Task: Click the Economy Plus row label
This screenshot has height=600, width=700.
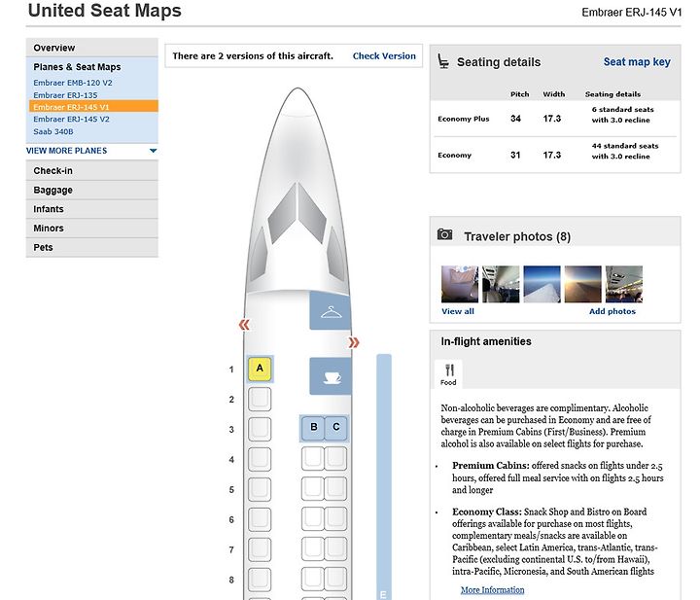Action: pyautogui.click(x=464, y=119)
